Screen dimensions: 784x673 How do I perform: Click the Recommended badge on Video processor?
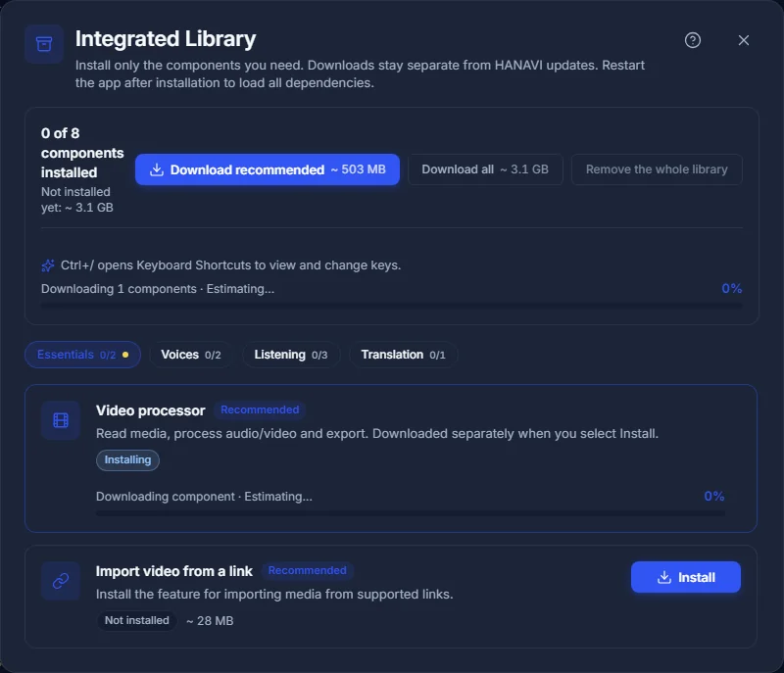[x=260, y=409]
